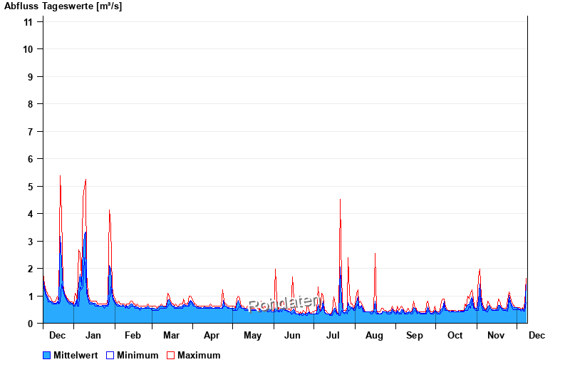The width and height of the screenshot is (570, 392).
Task: Click the Feb month label
Action: 133,335
